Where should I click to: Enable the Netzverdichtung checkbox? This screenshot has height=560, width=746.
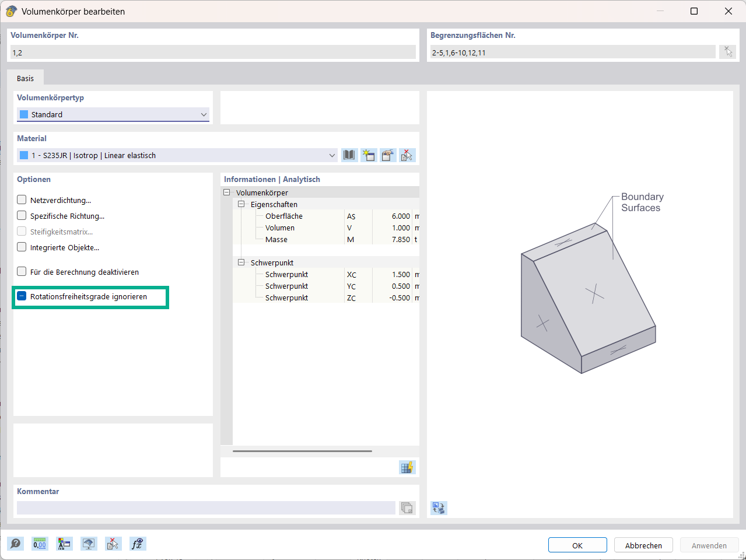click(22, 199)
